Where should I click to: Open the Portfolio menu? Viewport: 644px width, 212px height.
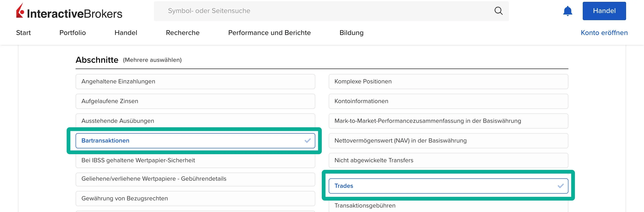click(72, 33)
